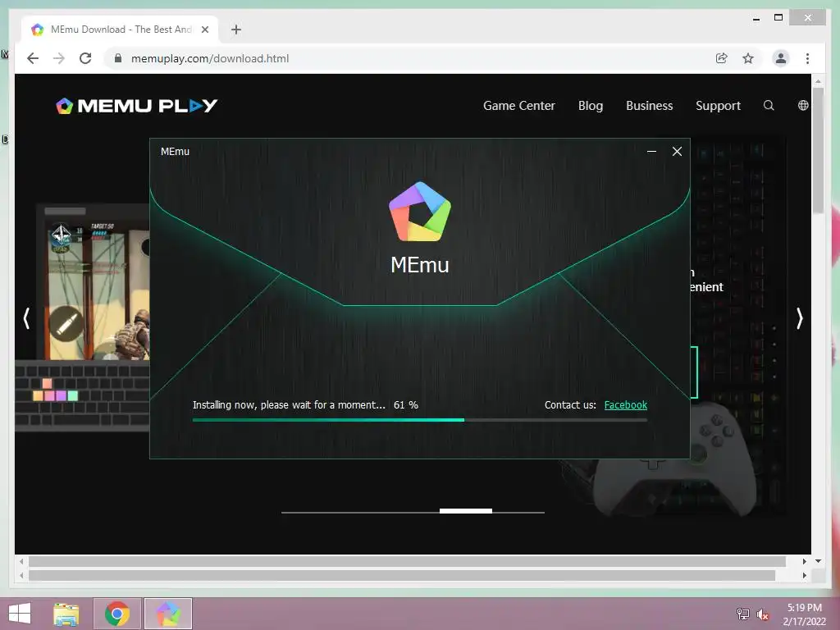Open the Chrome profile avatar
Viewport: 840px width, 630px height.
click(x=781, y=58)
